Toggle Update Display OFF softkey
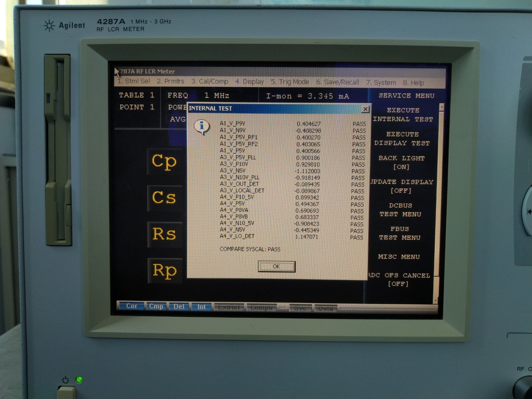This screenshot has height=399, width=532. (x=401, y=186)
